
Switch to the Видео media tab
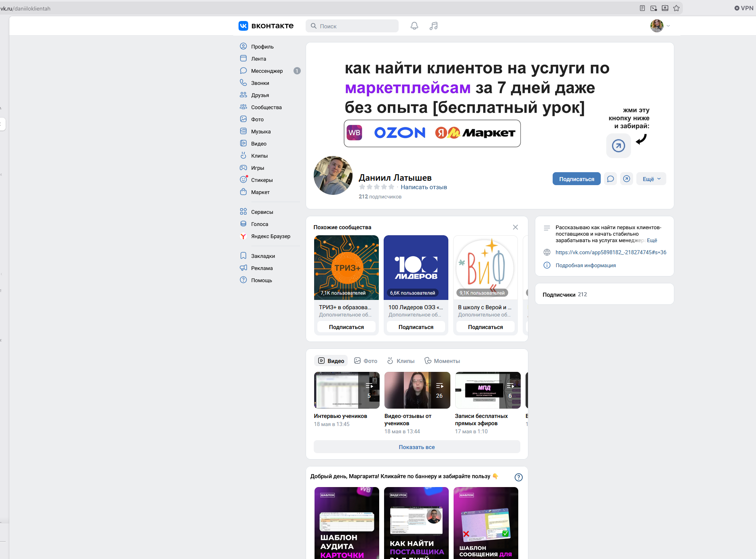click(x=331, y=361)
